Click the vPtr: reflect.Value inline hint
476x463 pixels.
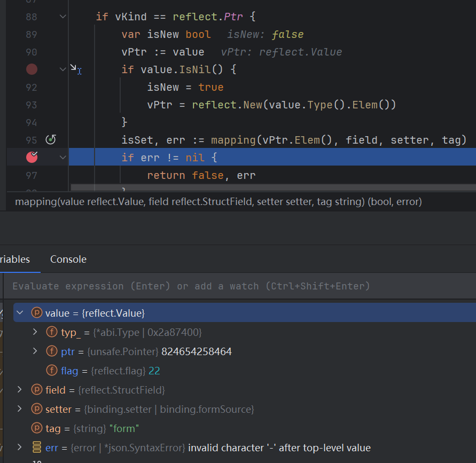point(282,52)
